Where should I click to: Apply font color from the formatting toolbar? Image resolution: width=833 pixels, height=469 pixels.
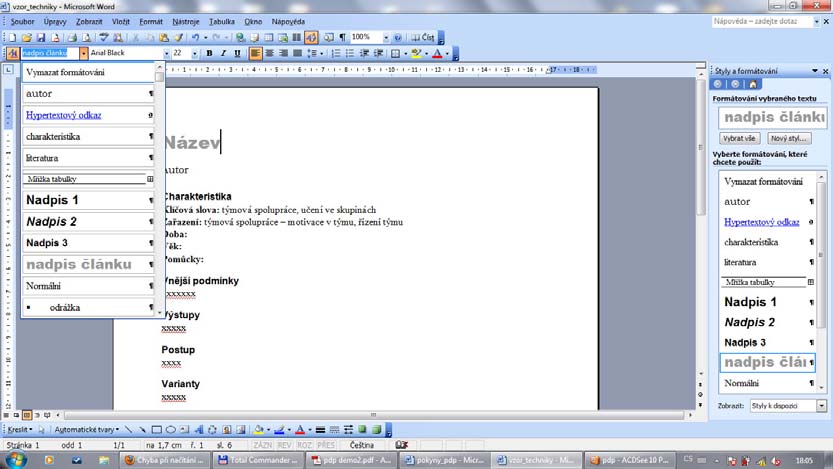click(x=437, y=53)
